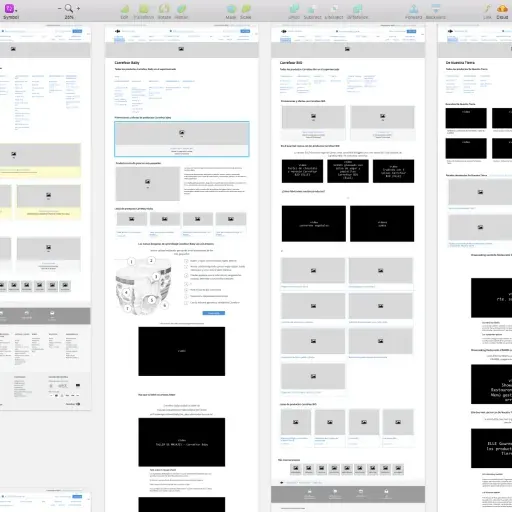512x512 pixels.
Task: Select the black video block directly below the diaper section
Action: click(182, 351)
